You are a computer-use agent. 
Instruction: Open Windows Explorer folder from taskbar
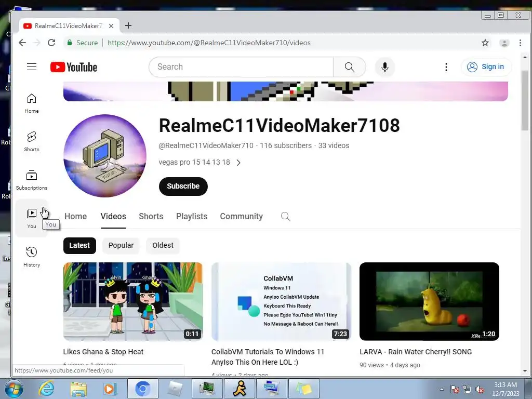tap(78, 389)
